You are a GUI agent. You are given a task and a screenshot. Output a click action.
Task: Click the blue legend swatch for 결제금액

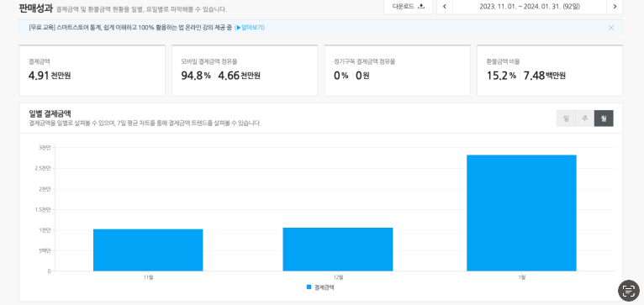coord(309,287)
